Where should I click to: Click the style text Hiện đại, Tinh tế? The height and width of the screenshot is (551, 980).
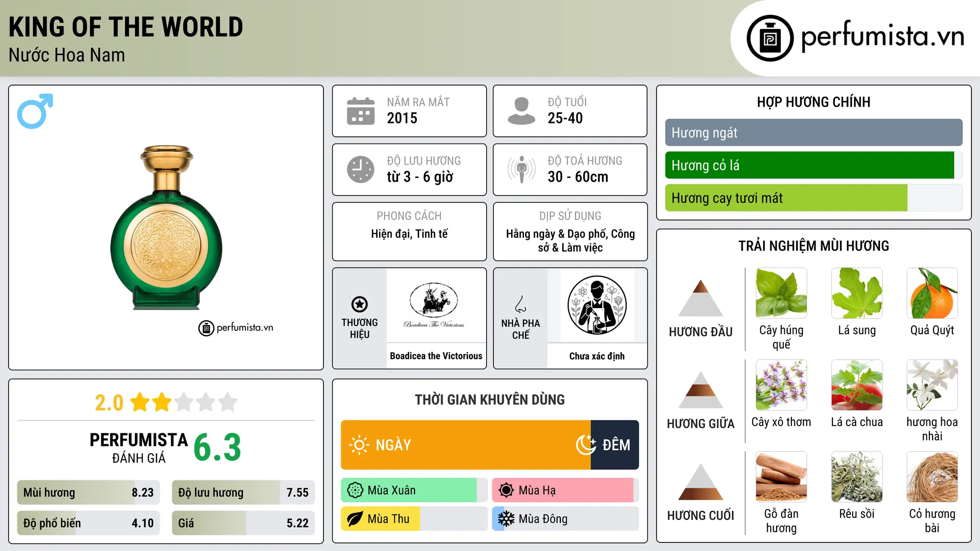[x=410, y=234]
